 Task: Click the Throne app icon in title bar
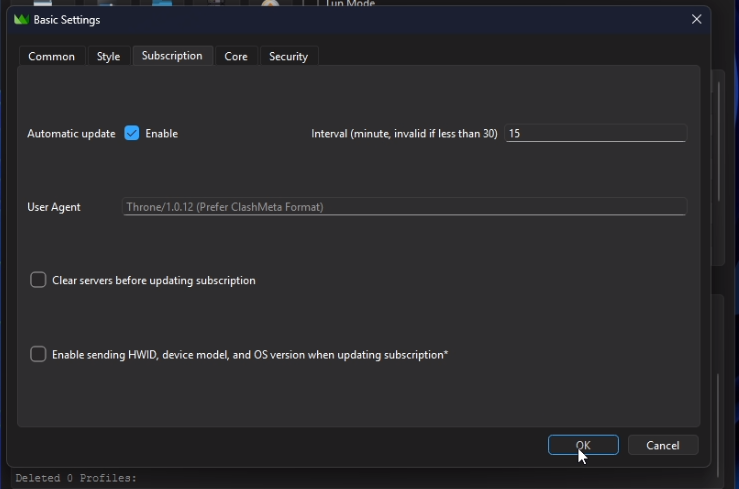point(21,20)
